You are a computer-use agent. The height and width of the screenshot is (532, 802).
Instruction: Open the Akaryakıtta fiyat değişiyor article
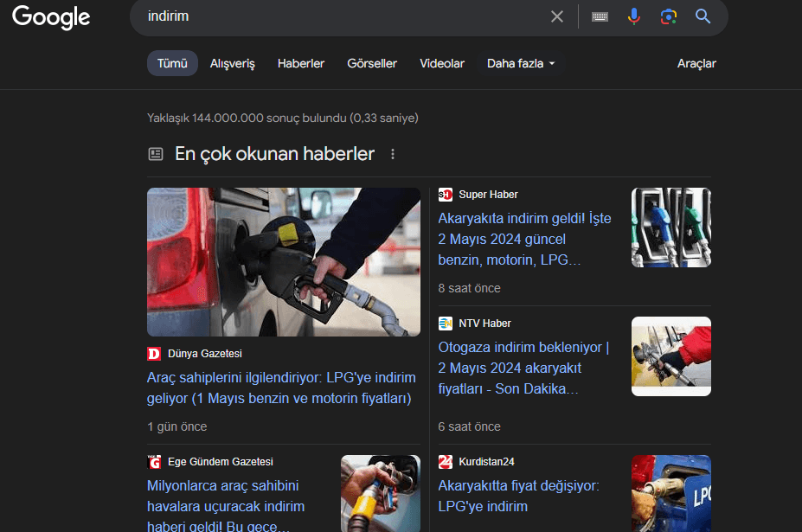tap(518, 496)
